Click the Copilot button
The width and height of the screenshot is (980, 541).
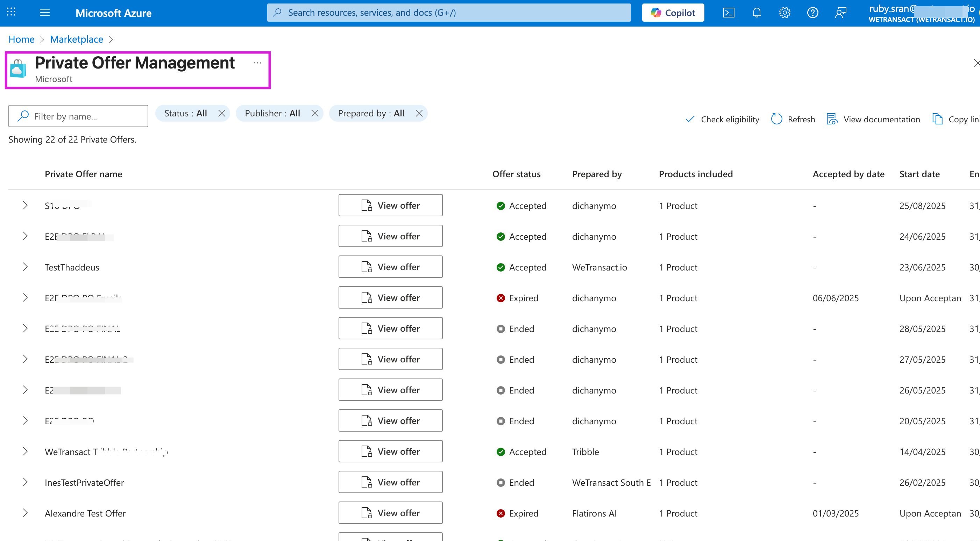[673, 13]
